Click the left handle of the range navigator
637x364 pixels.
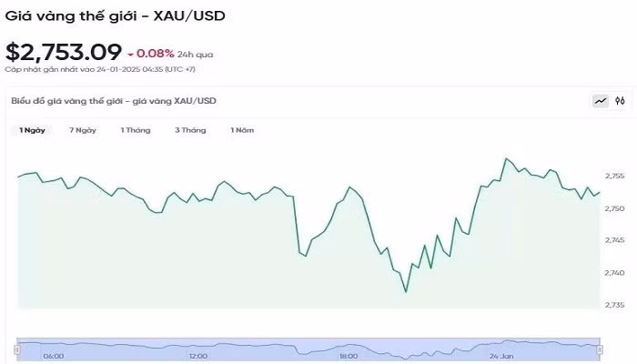coord(17,349)
